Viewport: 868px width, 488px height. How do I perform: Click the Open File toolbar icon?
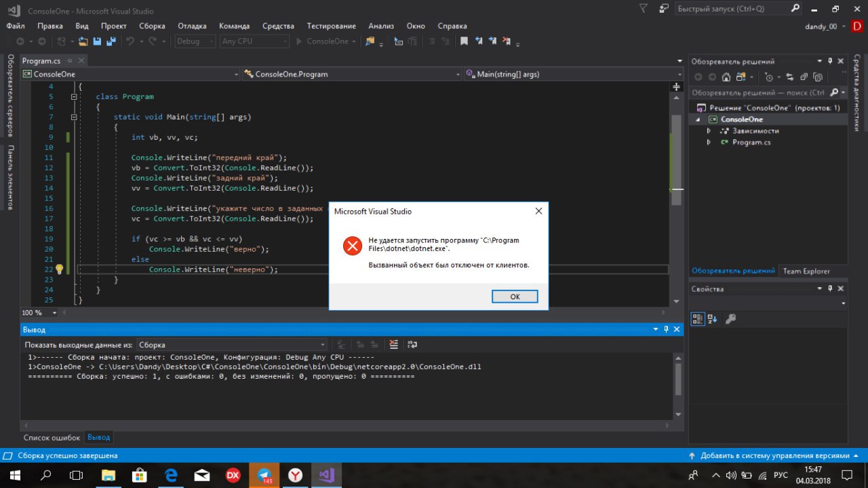83,41
